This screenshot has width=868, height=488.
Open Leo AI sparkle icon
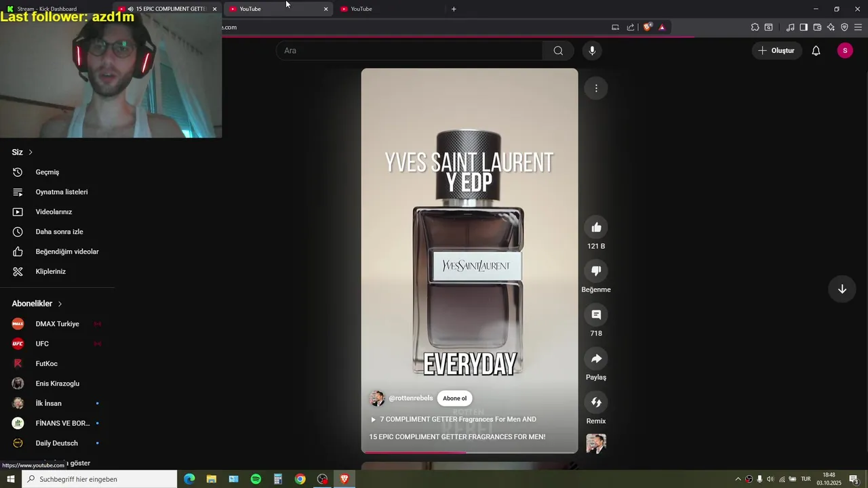[x=831, y=27]
